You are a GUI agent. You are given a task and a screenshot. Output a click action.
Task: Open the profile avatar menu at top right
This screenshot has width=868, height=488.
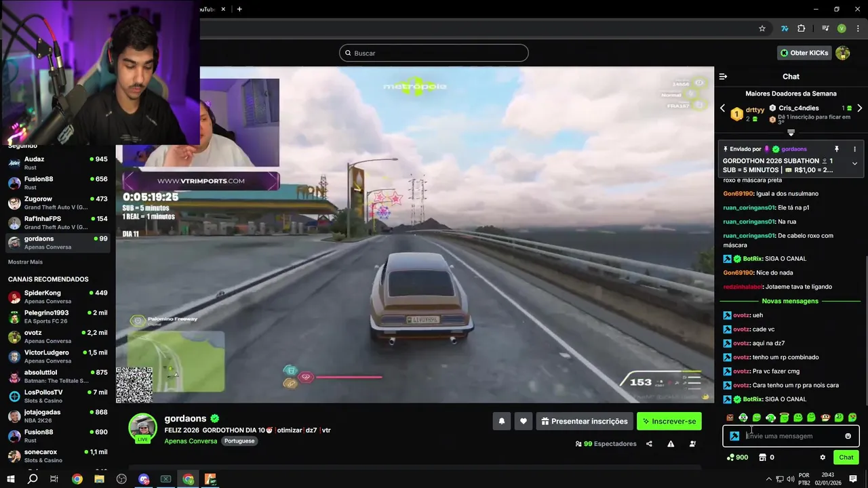(843, 53)
